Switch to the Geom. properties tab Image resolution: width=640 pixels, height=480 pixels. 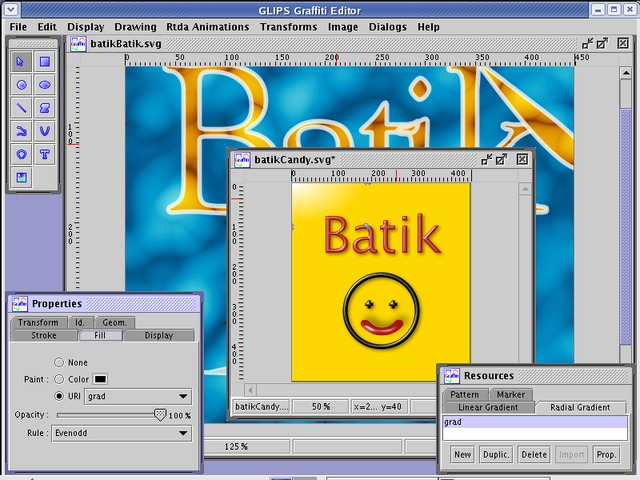[x=115, y=322]
